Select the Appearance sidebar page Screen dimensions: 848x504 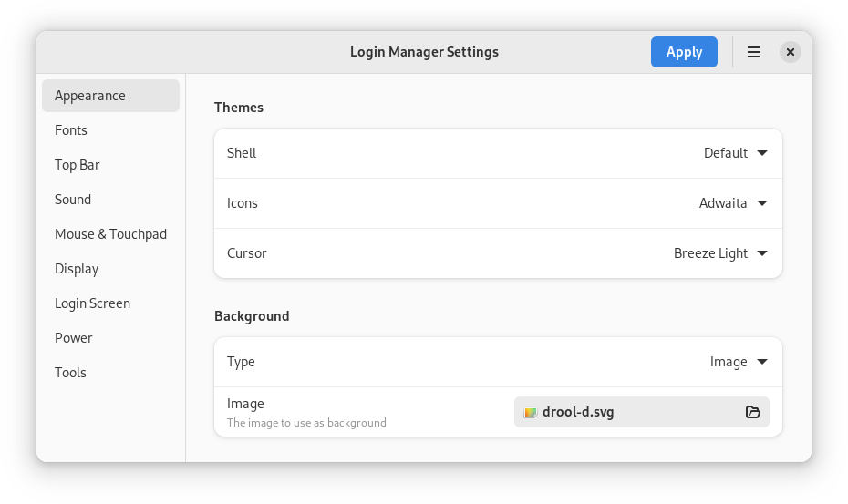(x=110, y=96)
